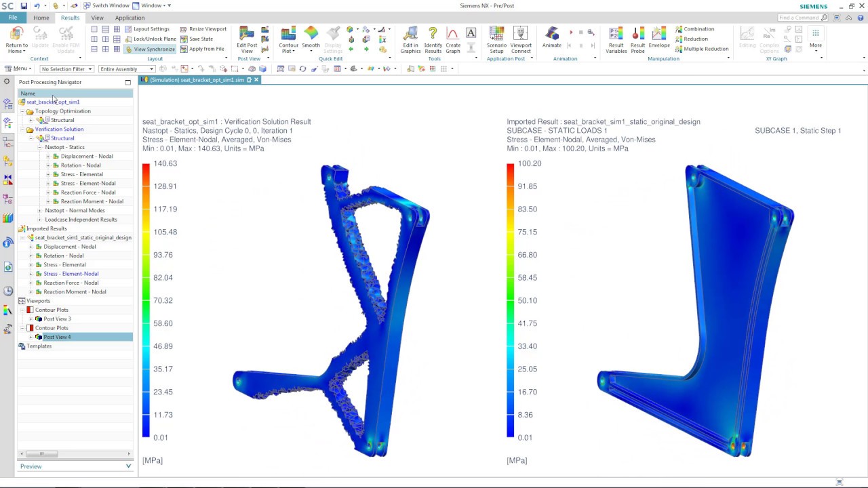Undo last action

[37, 5]
